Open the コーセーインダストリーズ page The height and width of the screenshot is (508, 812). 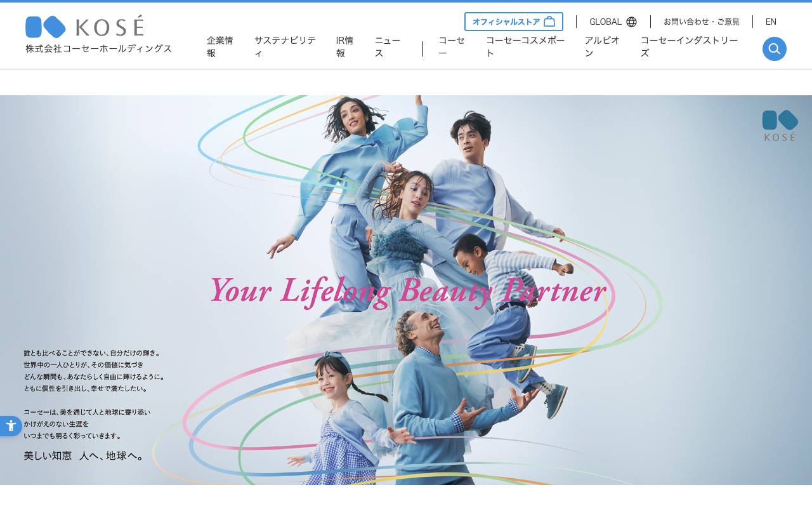click(689, 46)
